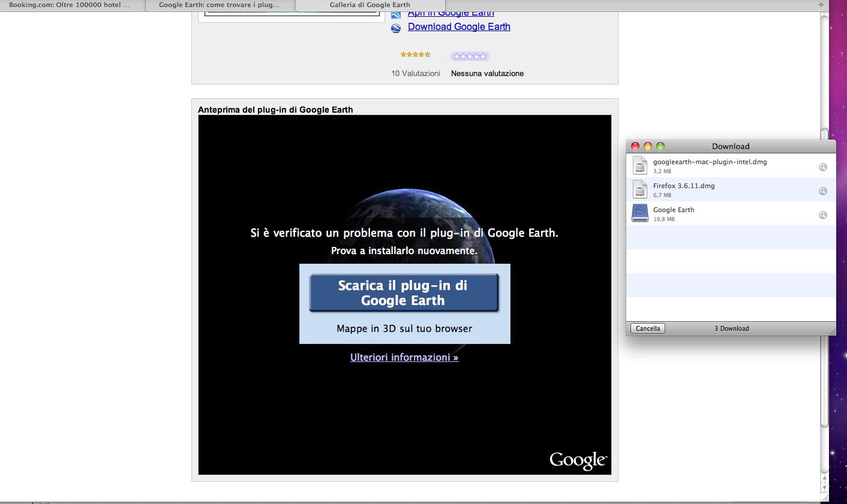
Task: Rate using the empty purple stars
Action: click(470, 56)
